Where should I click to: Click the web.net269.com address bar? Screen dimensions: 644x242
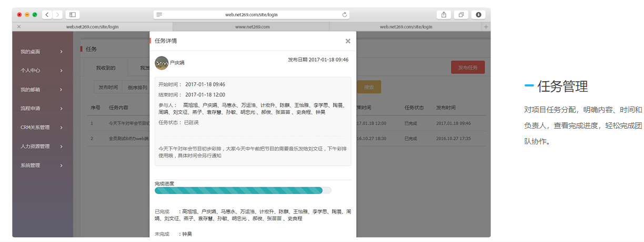click(x=251, y=15)
